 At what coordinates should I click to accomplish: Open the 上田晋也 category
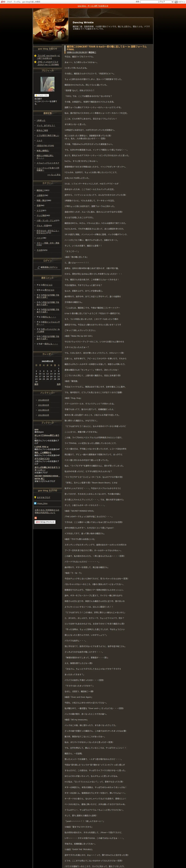click(41, 195)
